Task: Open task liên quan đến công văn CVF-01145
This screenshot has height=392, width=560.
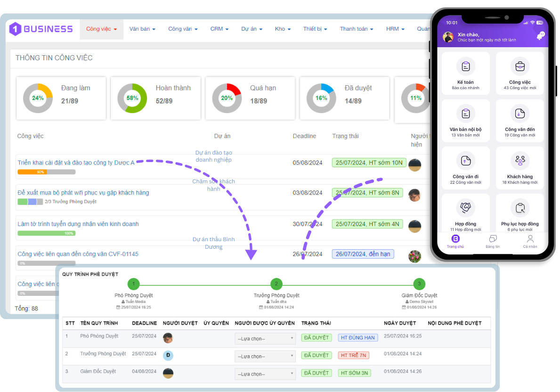Action: point(78,254)
